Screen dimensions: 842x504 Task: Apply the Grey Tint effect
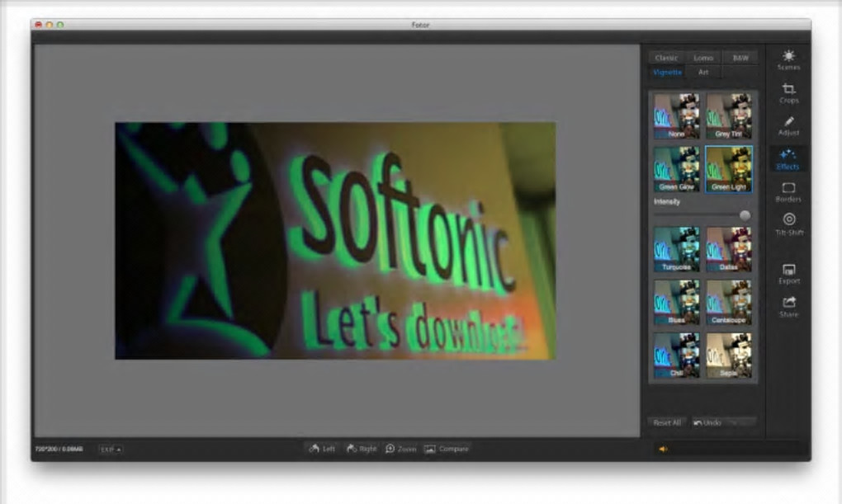click(x=729, y=116)
